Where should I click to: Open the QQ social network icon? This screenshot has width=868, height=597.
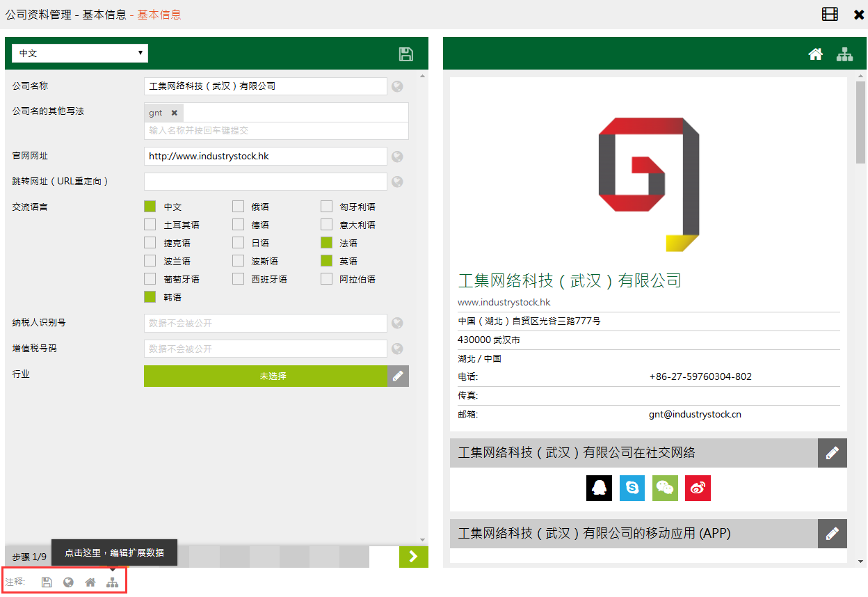[x=599, y=488]
